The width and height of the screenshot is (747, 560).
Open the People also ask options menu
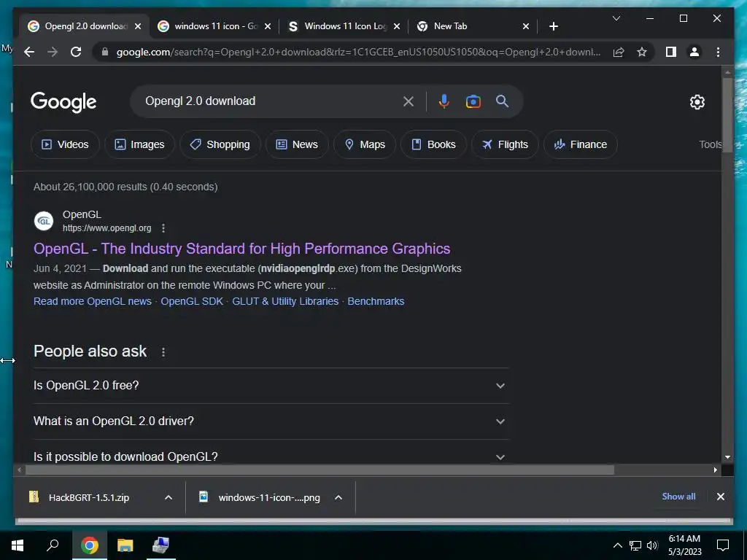pyautogui.click(x=163, y=352)
